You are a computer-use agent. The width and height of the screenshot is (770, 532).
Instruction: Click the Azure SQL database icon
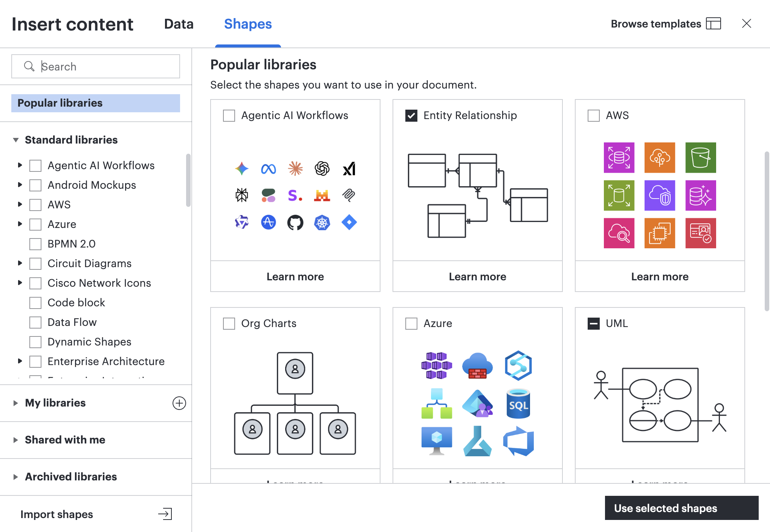click(518, 404)
